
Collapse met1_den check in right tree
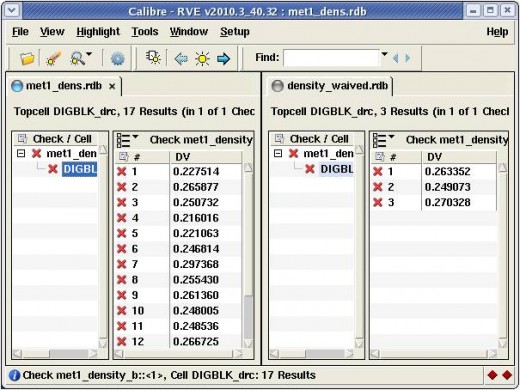click(x=278, y=153)
